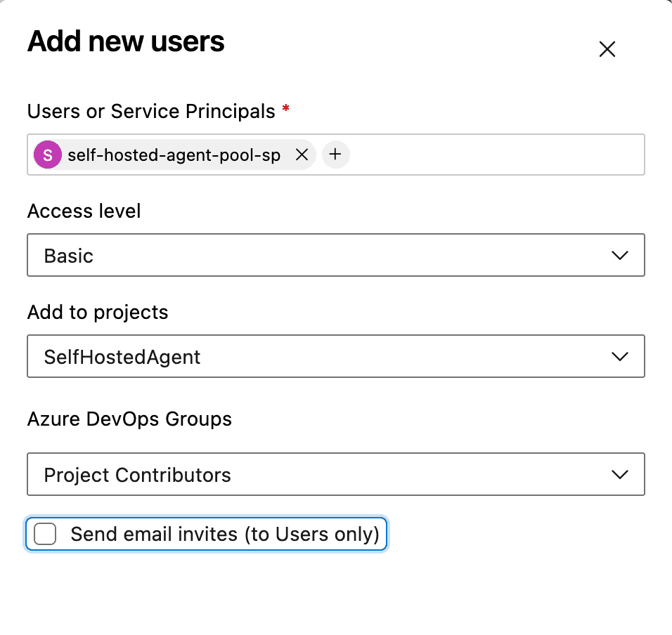The height and width of the screenshot is (635, 672).
Task: Open the Access level dropdown showing Basic
Action: point(316,256)
